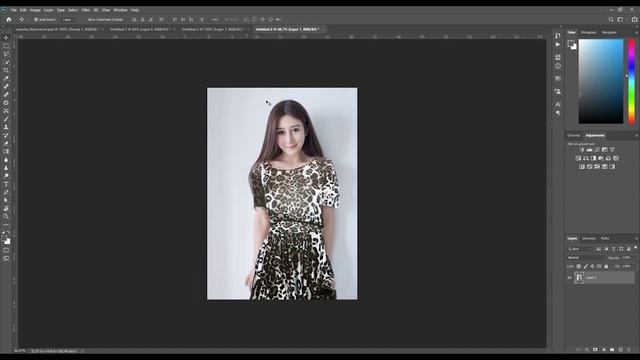Toggle lock image pixels brush icon

585,267
